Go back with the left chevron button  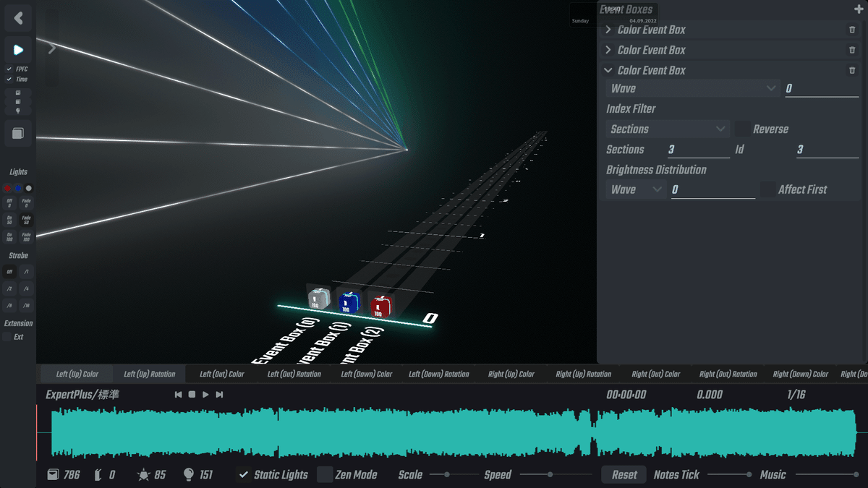pos(18,18)
